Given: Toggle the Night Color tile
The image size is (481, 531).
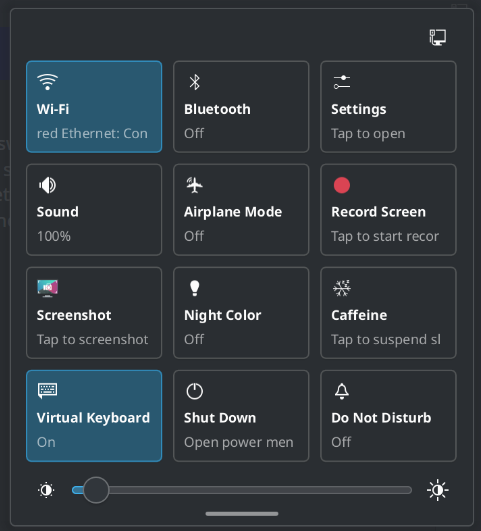Looking at the screenshot, I should [x=241, y=313].
